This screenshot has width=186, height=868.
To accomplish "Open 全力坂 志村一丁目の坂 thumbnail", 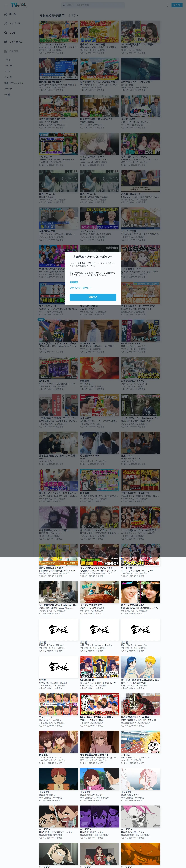I will coord(100,630).
